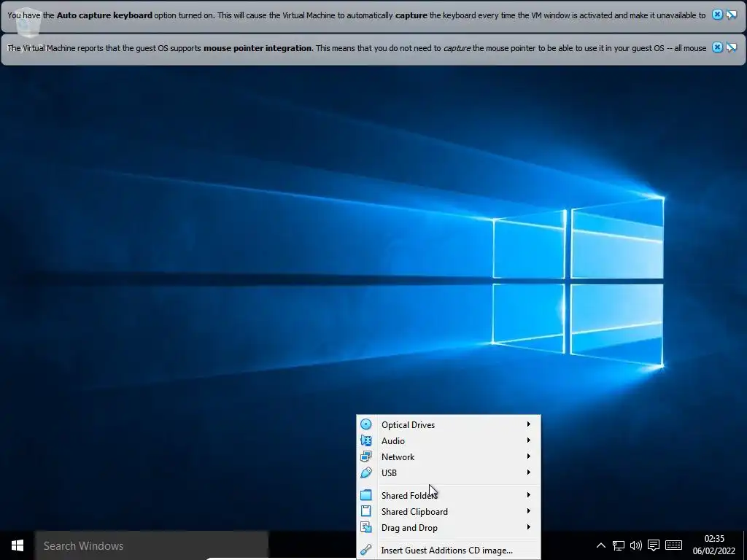Expand the Audio submenu arrow
The image size is (747, 560).
[x=528, y=440]
